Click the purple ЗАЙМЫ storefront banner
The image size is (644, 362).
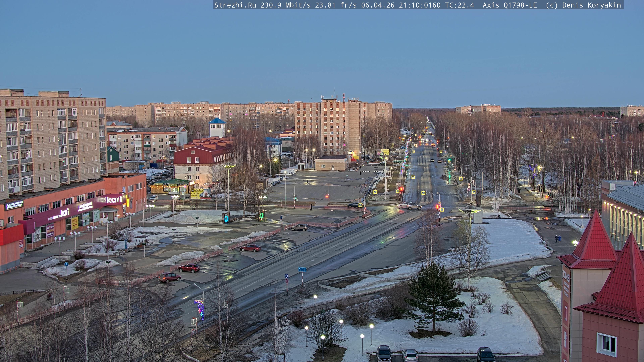[x=50, y=231]
